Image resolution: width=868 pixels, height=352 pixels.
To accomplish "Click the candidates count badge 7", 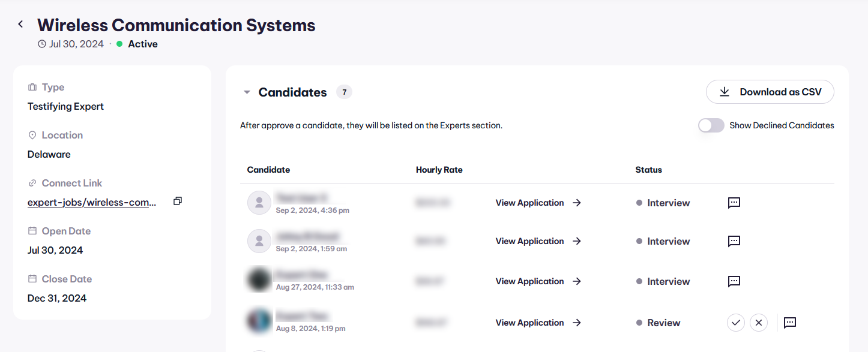I will click(x=344, y=92).
